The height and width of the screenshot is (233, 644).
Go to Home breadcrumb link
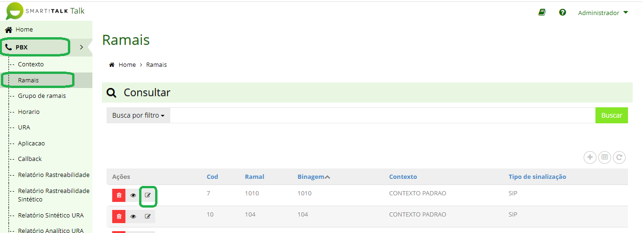(x=127, y=65)
